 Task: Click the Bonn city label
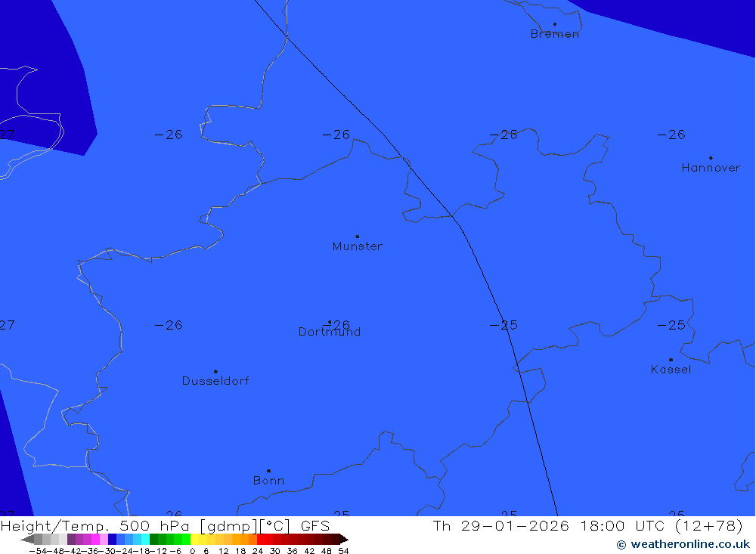pos(268,481)
